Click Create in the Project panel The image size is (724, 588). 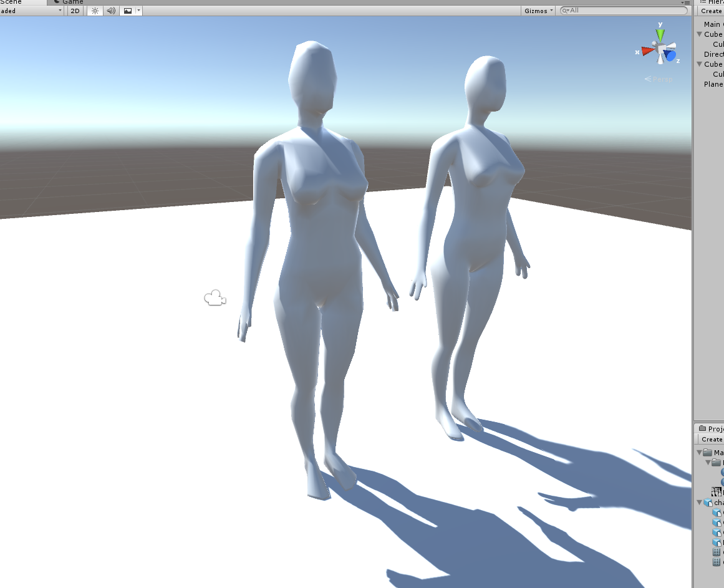tap(711, 439)
